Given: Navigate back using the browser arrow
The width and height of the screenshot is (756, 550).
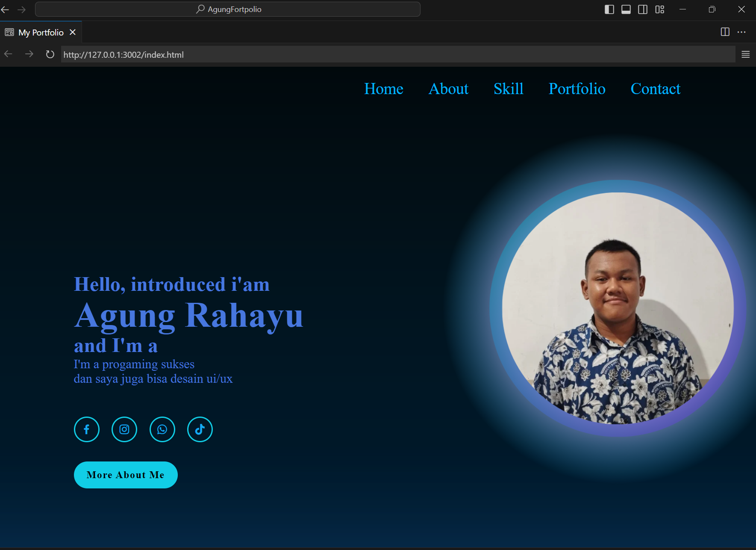Looking at the screenshot, I should point(8,54).
